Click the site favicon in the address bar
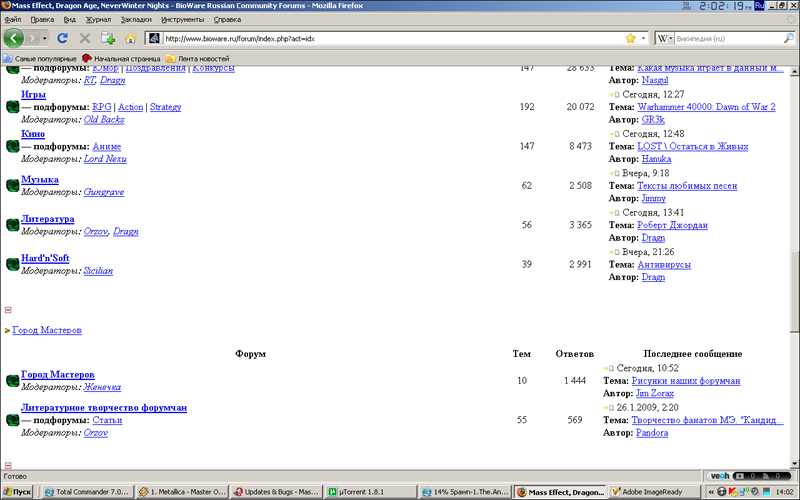 [155, 38]
